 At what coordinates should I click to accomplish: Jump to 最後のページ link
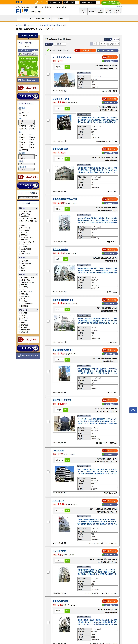[113, 44]
